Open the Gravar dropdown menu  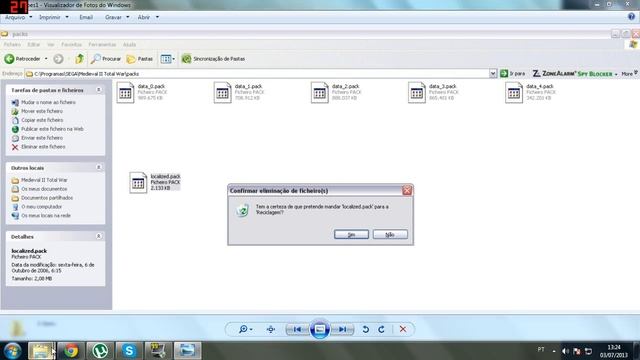(x=117, y=18)
